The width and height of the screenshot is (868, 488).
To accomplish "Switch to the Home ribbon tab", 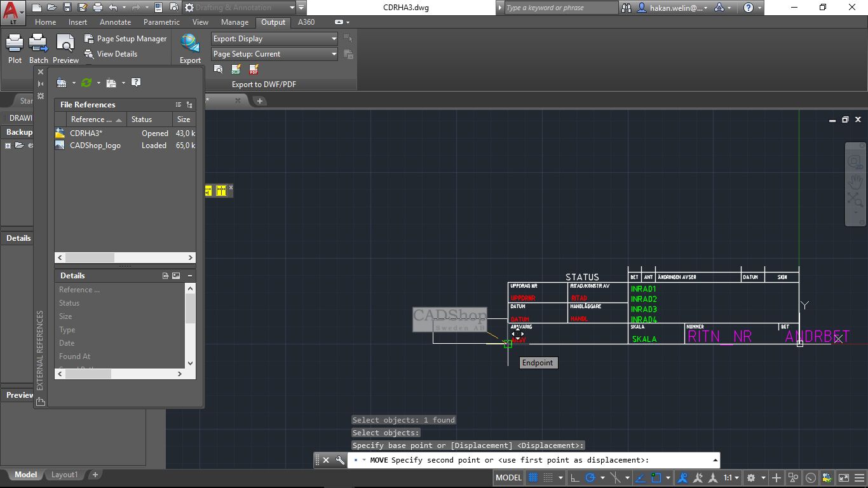I will coord(45,22).
